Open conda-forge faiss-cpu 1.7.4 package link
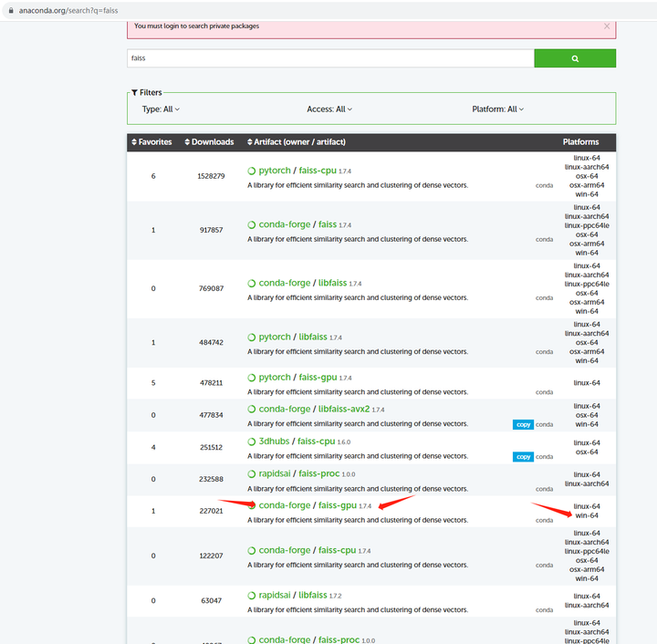The image size is (657, 644). click(338, 550)
